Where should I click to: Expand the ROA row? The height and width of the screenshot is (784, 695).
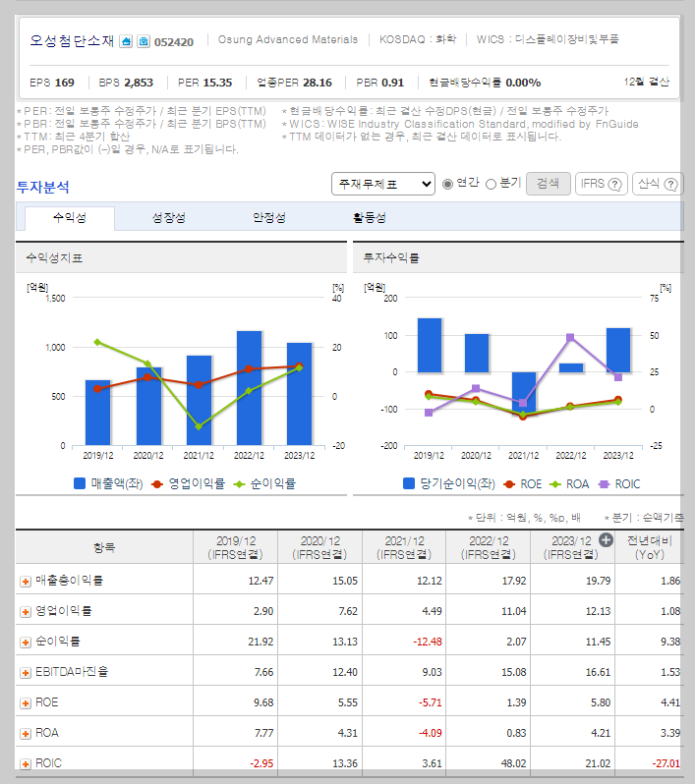coord(26,734)
